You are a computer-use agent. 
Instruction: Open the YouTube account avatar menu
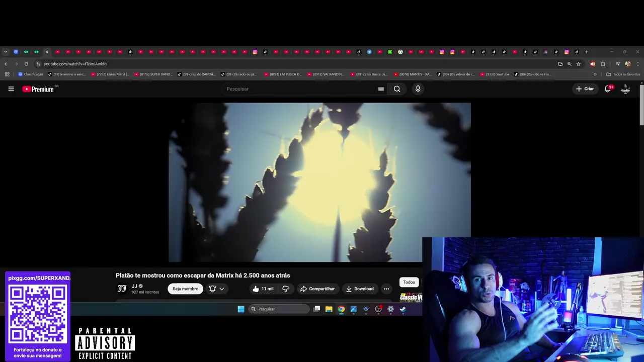[x=625, y=89]
